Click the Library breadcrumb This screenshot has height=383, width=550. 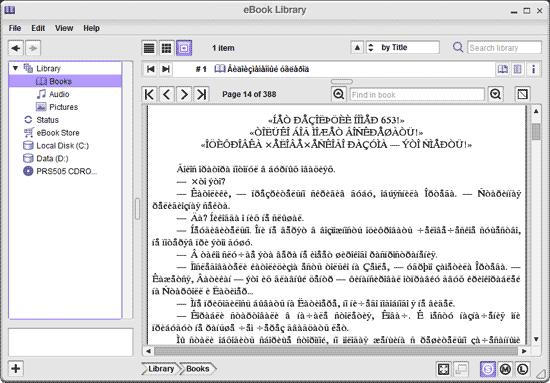(161, 369)
